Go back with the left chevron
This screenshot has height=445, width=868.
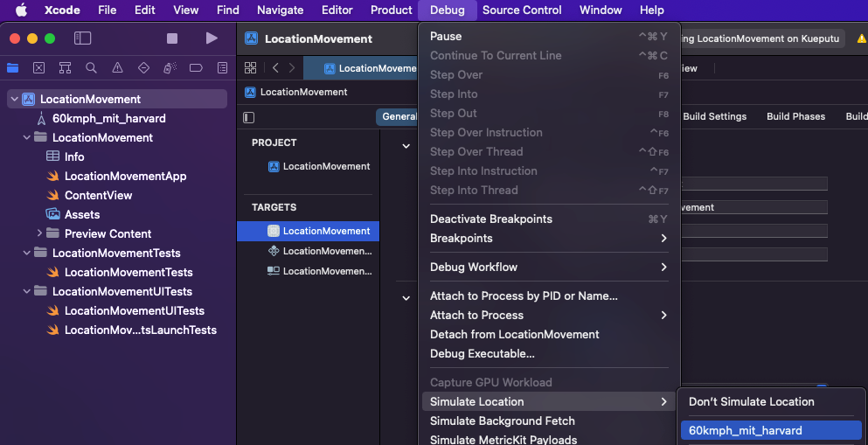[x=275, y=68]
